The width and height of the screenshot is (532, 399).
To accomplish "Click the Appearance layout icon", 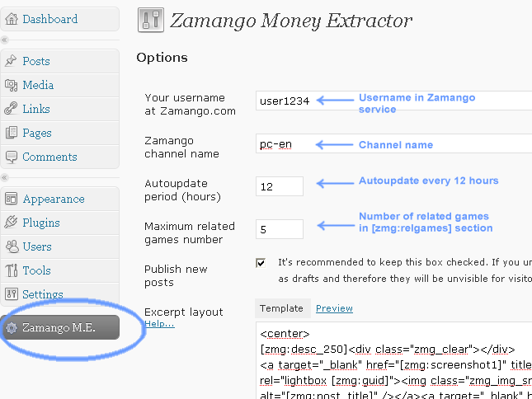I will click(x=12, y=199).
